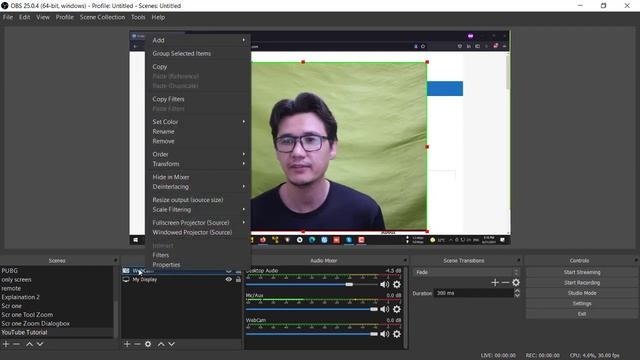This screenshot has width=640, height=360.
Task: Add a new scene with plus icon
Action: tap(6, 344)
